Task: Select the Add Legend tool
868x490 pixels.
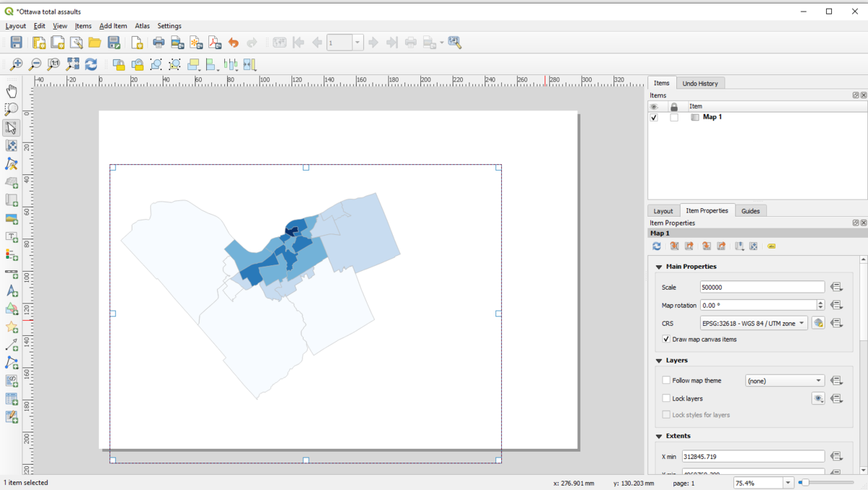Action: pos(11,254)
